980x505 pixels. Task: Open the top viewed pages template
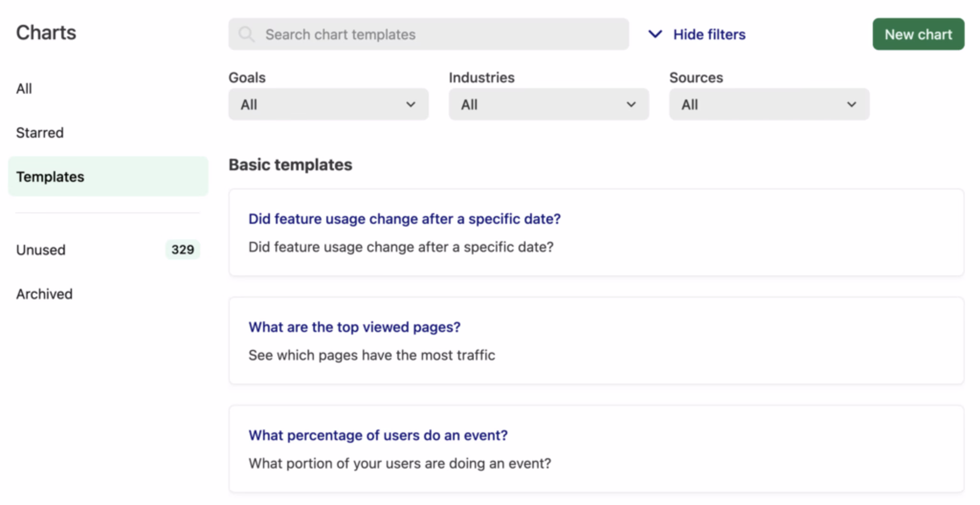(x=354, y=327)
